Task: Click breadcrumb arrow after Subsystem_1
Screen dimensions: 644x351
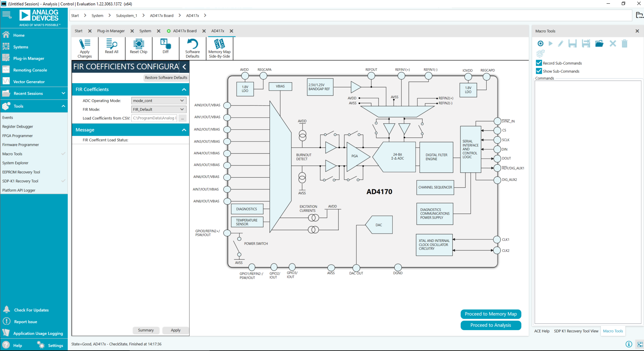Action: pyautogui.click(x=144, y=15)
